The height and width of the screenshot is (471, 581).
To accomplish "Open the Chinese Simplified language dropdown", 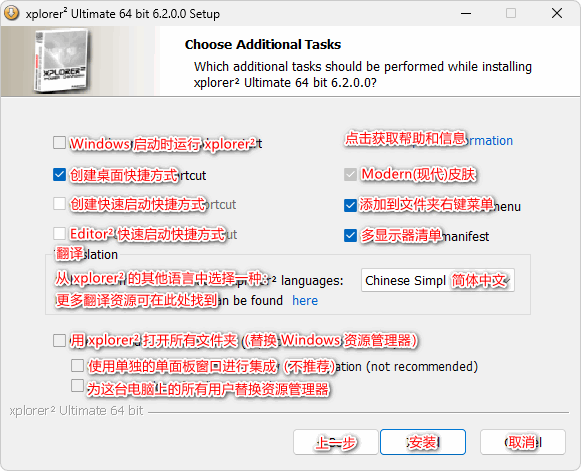I will click(438, 280).
